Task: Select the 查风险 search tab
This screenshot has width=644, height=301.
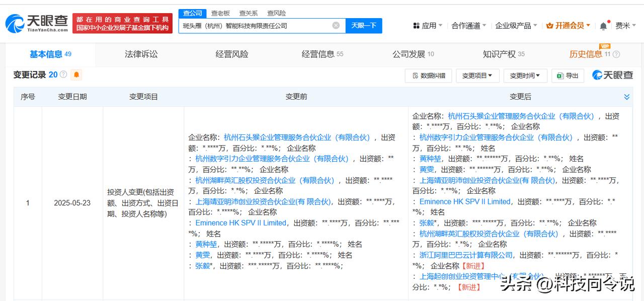Action: 276,13
